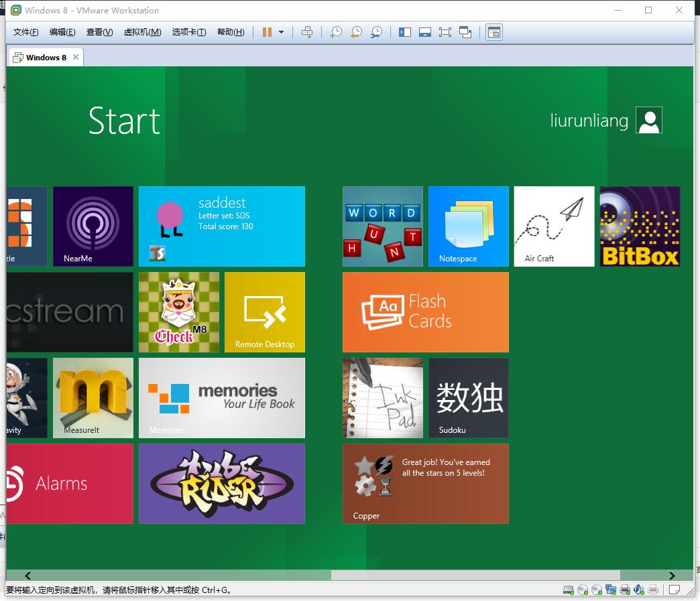Image resolution: width=700 pixels, height=601 pixels.
Task: Open the 虚拟机(M) menu
Action: 142,32
